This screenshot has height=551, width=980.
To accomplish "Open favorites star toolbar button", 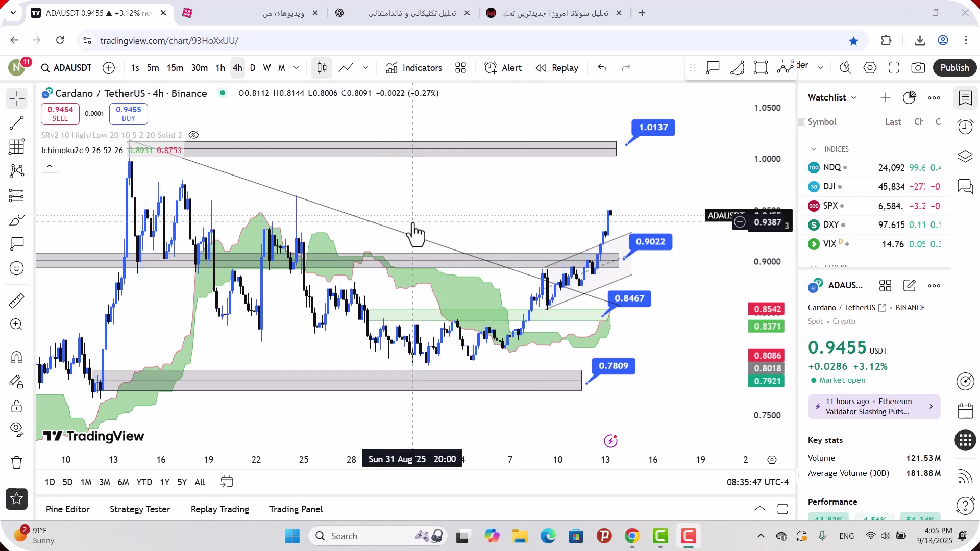I will coord(17,499).
